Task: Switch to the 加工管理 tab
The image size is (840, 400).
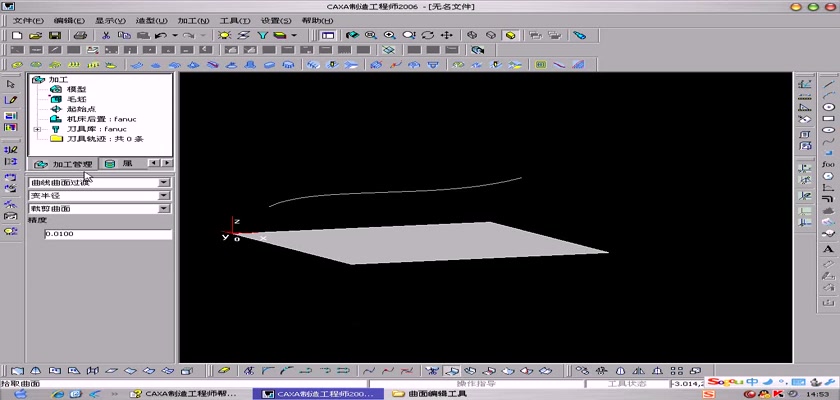Action: 63,164
